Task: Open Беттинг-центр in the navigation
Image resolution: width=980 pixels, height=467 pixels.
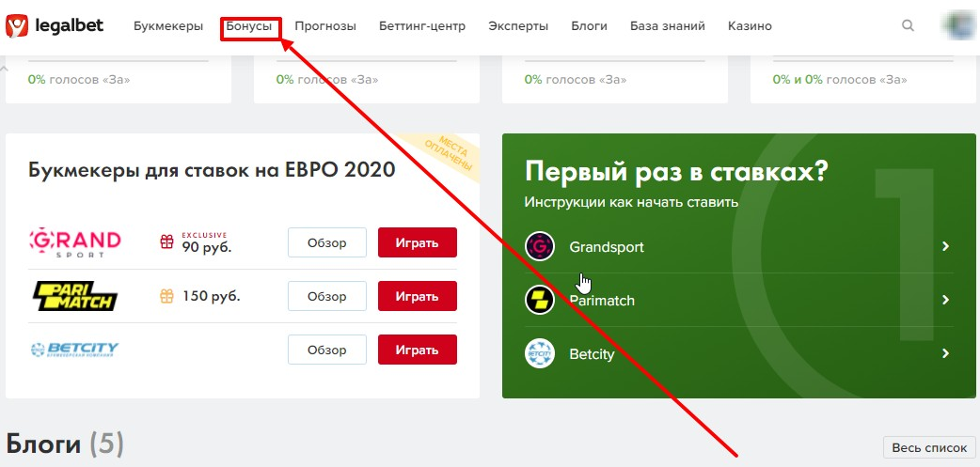Action: pyautogui.click(x=422, y=26)
